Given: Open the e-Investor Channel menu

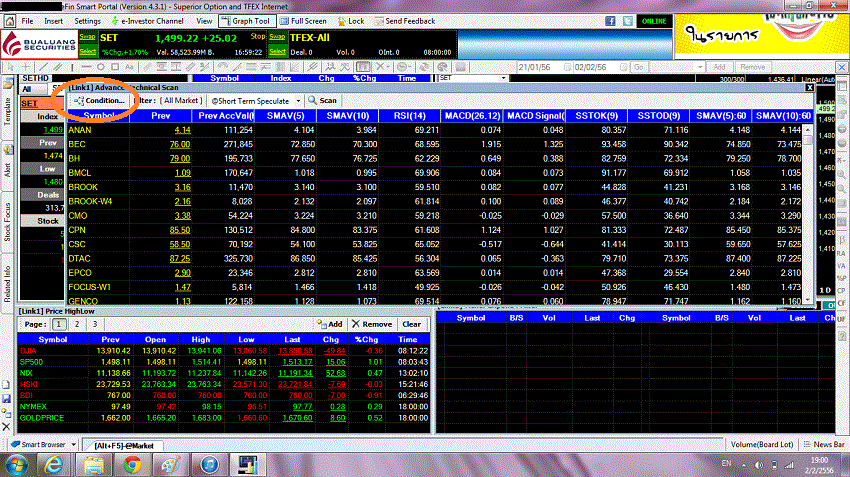Looking at the screenshot, I should (x=147, y=21).
